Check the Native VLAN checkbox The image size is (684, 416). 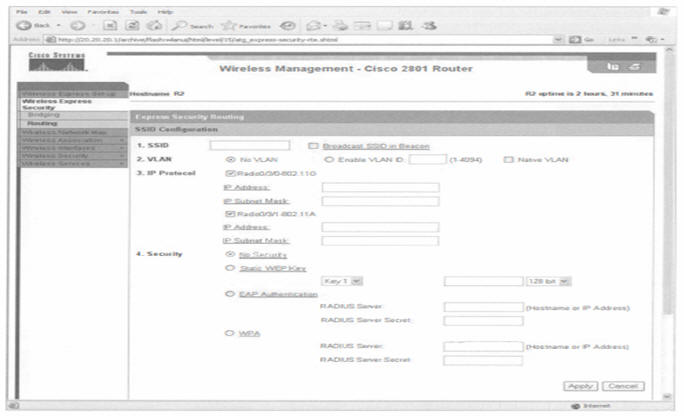coord(508,160)
